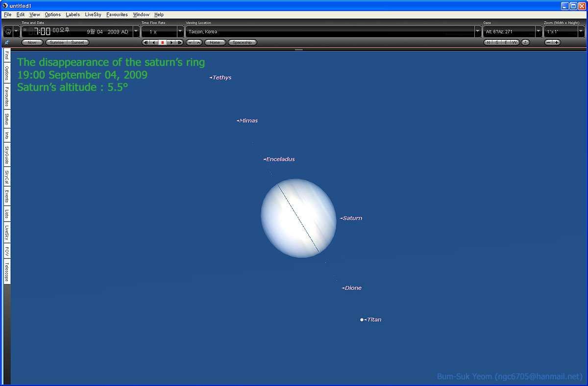Screen dimensions: 588x386
Task: Run time forward with play arrow
Action: pos(171,43)
